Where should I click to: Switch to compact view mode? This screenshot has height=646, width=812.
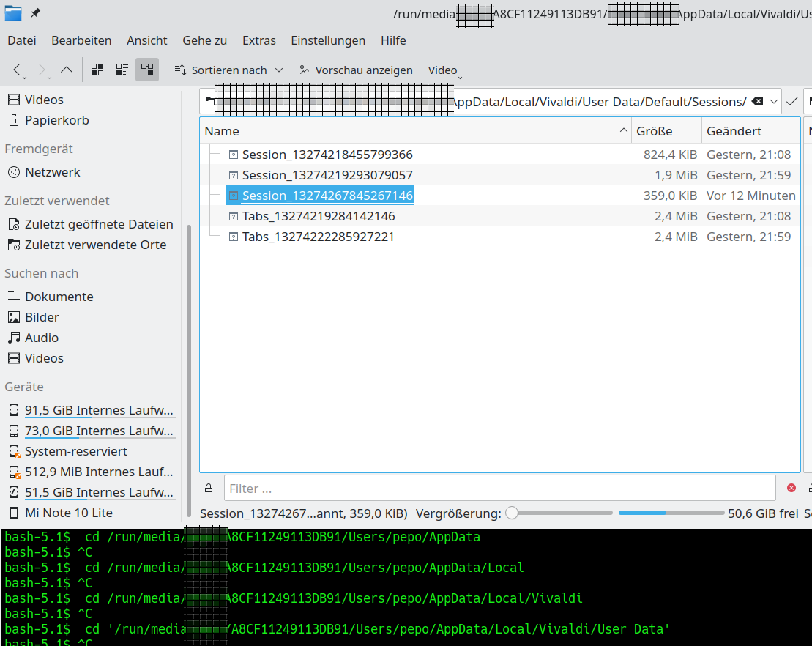(x=122, y=70)
